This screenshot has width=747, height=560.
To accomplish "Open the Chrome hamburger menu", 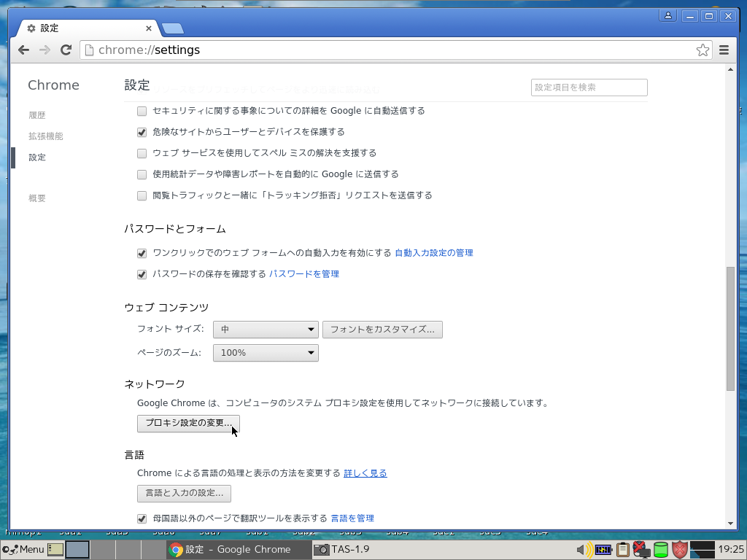I will point(724,50).
